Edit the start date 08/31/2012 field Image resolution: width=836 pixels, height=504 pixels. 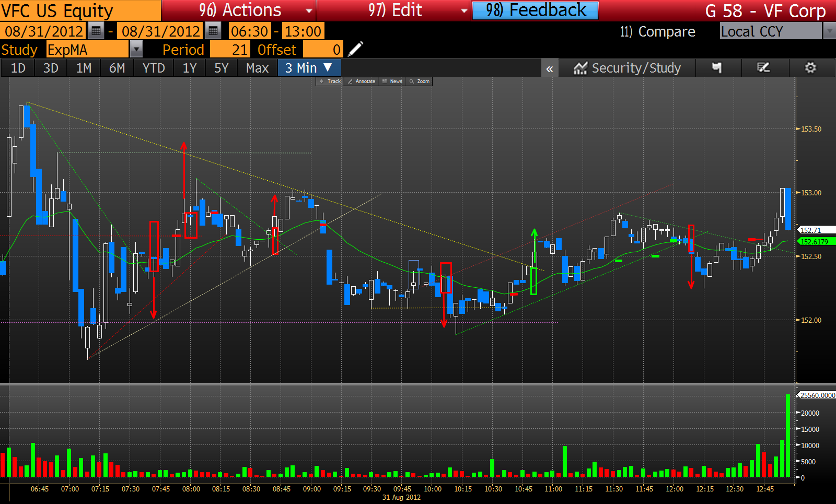point(43,31)
